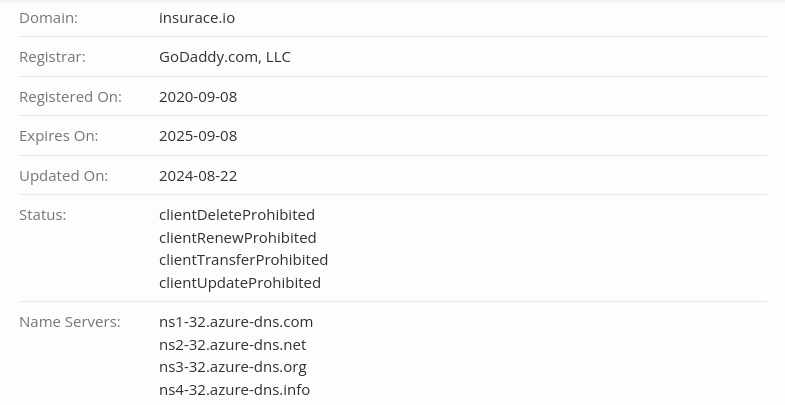Select the clientTransferProhibited status entry
This screenshot has height=405, width=785.
coord(243,260)
